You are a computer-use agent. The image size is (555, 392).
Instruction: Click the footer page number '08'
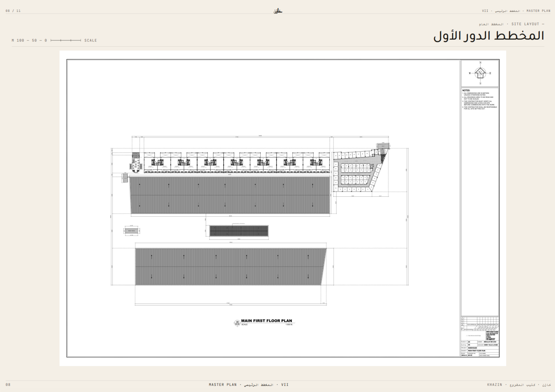(x=8, y=384)
